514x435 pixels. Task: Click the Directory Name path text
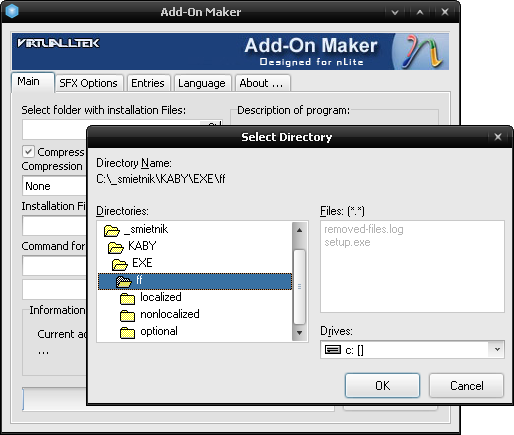[x=161, y=179]
